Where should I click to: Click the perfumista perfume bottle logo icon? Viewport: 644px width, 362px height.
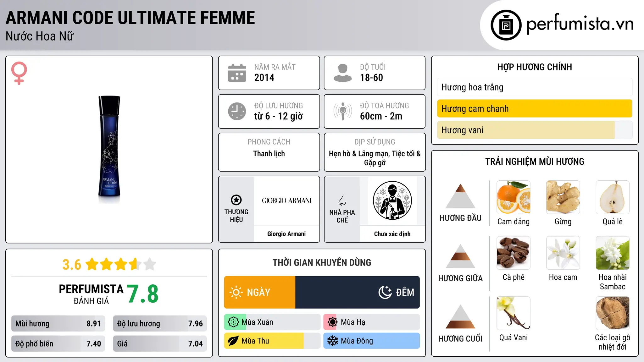pyautogui.click(x=506, y=25)
